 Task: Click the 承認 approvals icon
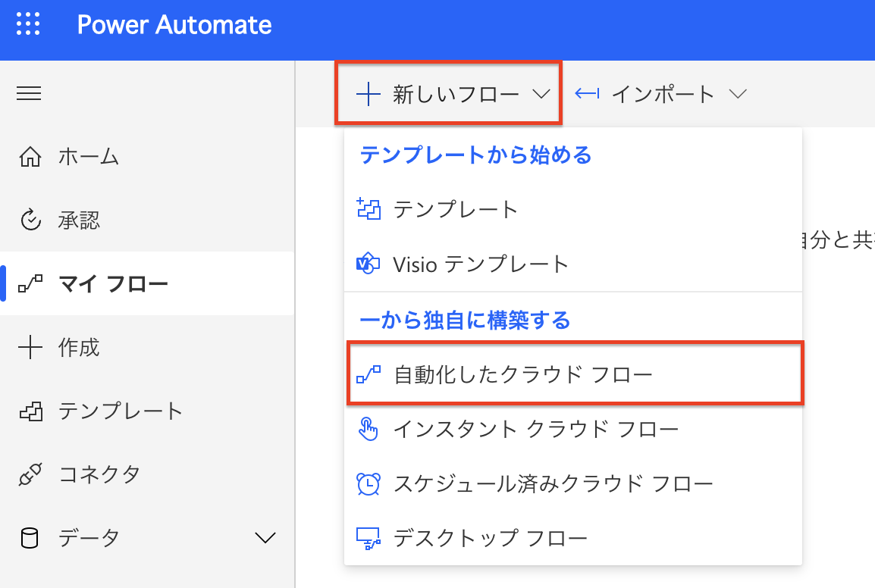[30, 221]
